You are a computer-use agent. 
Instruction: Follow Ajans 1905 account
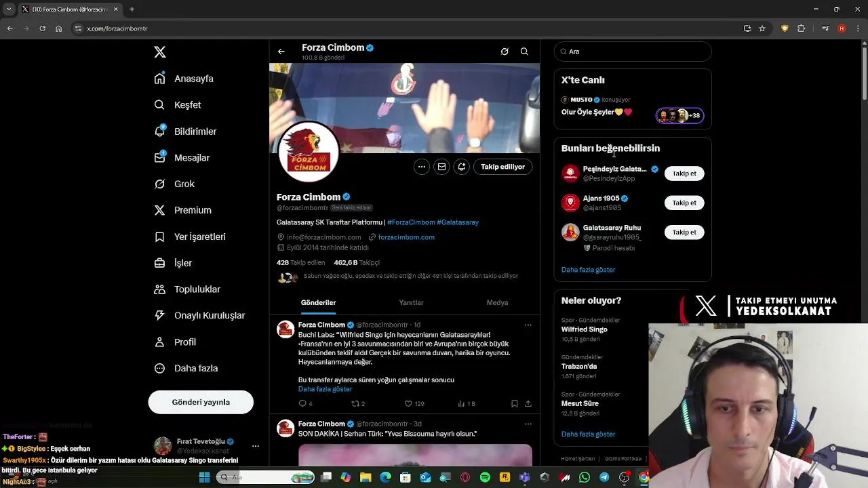click(x=684, y=203)
